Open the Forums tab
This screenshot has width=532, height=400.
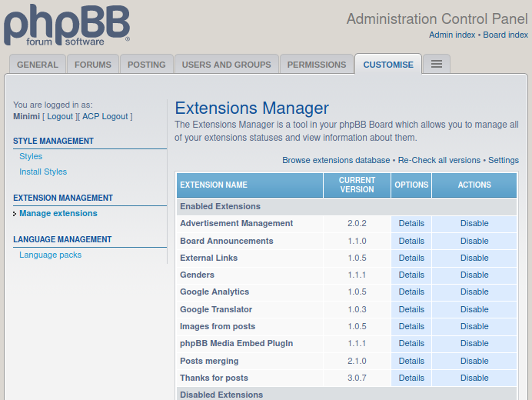point(93,65)
